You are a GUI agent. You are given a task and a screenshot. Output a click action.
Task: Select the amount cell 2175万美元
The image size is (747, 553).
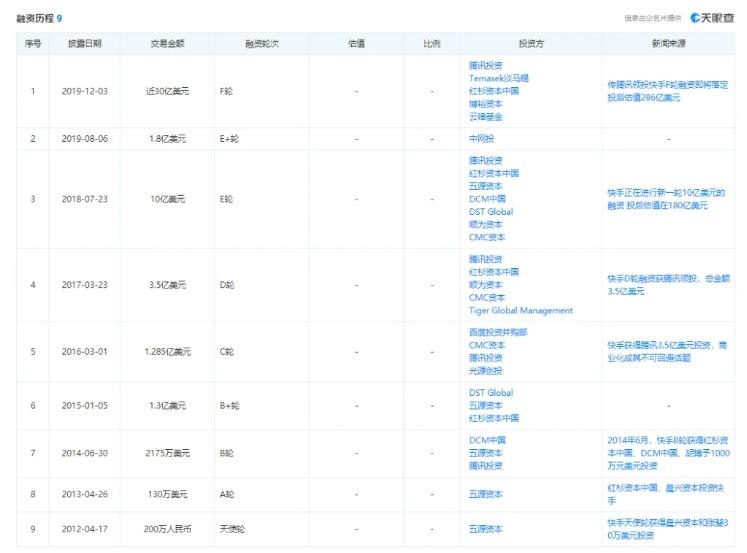(x=167, y=453)
